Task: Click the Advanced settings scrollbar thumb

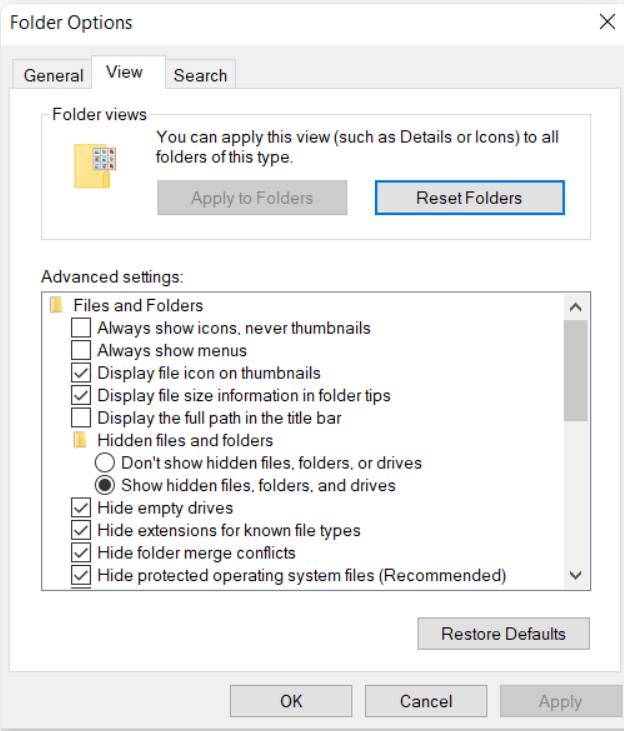Action: (575, 371)
